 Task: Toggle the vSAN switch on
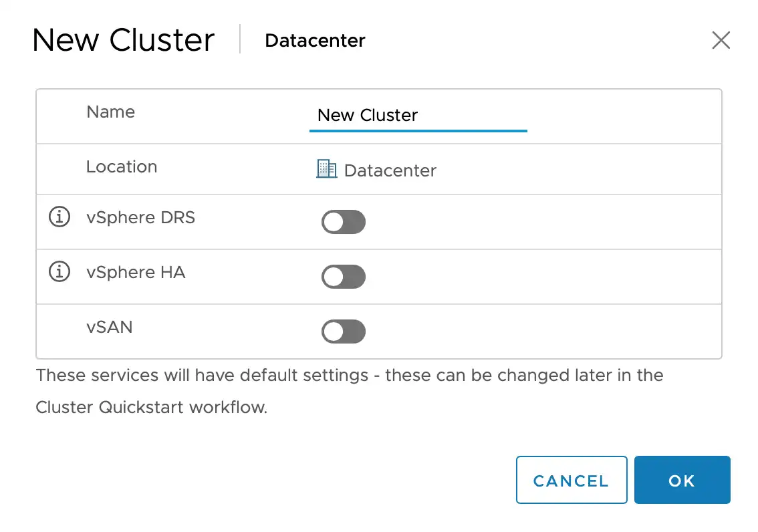(343, 331)
